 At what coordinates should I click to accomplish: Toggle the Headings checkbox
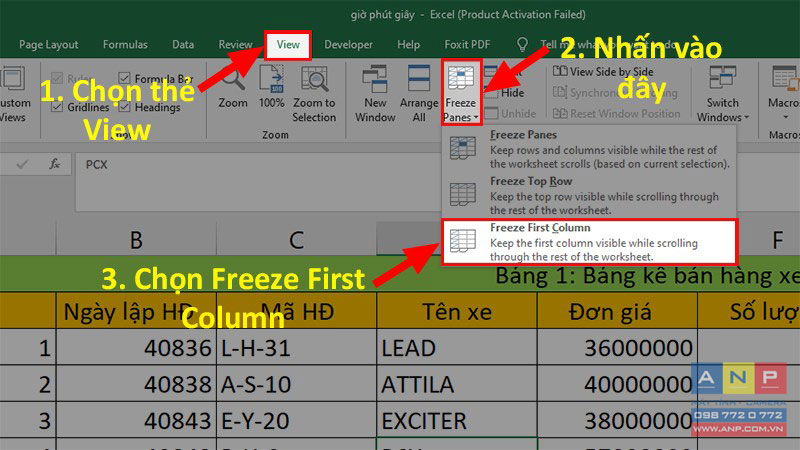[124, 107]
